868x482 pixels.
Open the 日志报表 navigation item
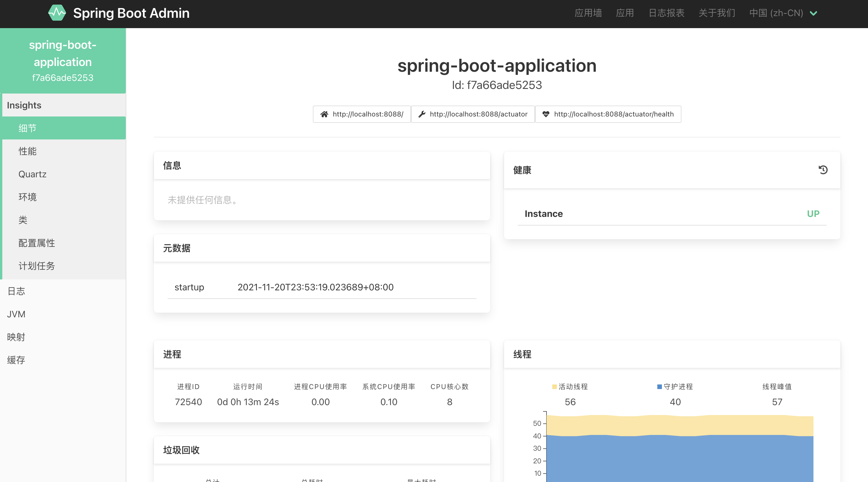666,13
